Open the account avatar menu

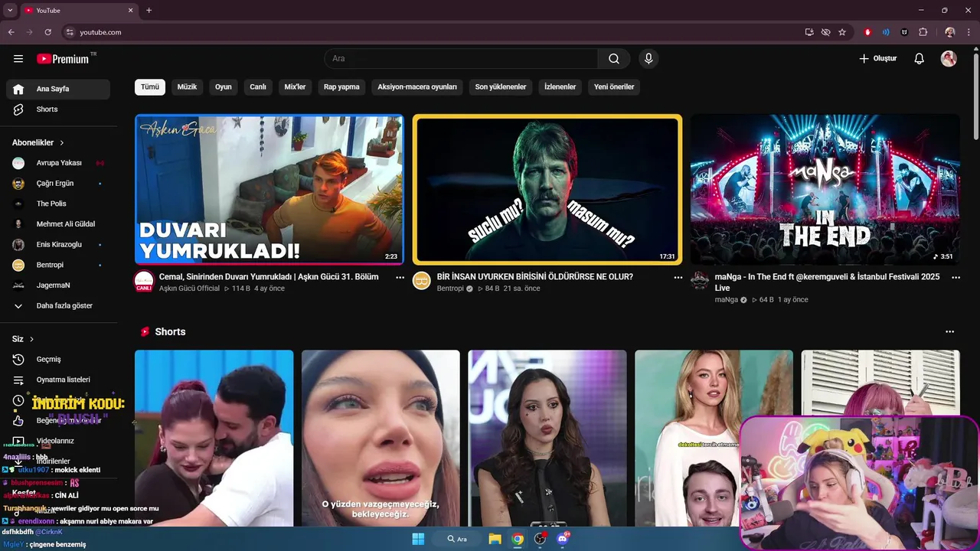949,59
